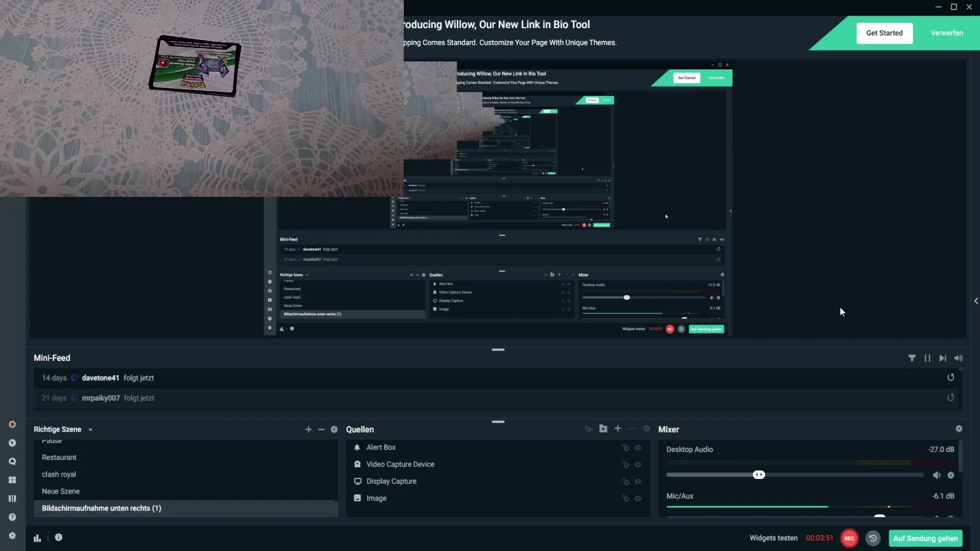Adjust the Desktop Audio volume slider handle
Image resolution: width=980 pixels, height=551 pixels.
coord(759,475)
